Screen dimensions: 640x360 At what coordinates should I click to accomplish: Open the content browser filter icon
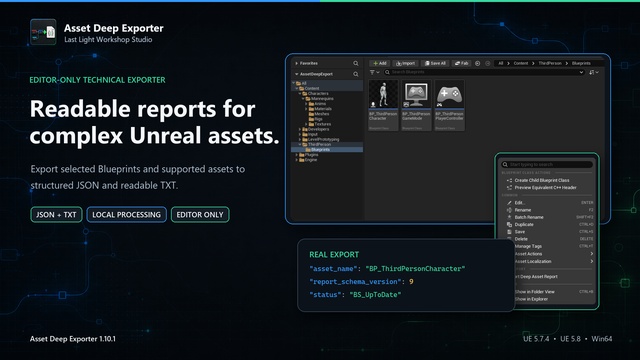click(372, 72)
